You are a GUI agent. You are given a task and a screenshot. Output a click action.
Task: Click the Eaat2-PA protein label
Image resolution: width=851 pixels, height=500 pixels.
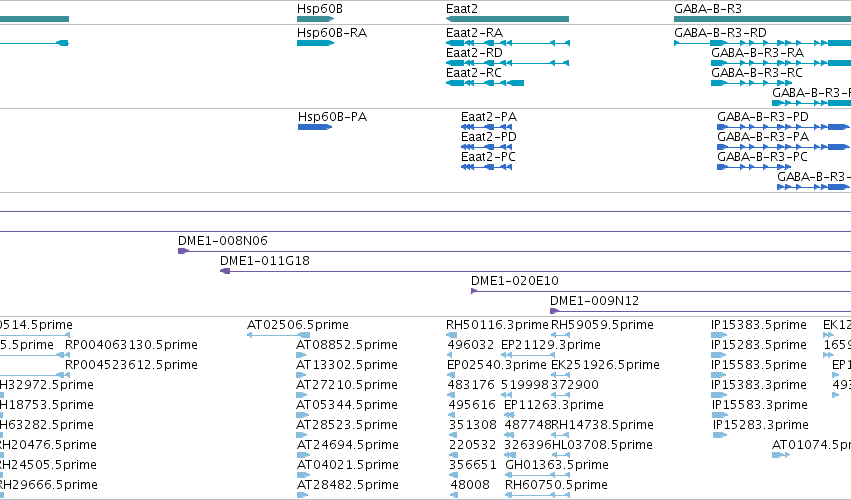pyautogui.click(x=489, y=117)
